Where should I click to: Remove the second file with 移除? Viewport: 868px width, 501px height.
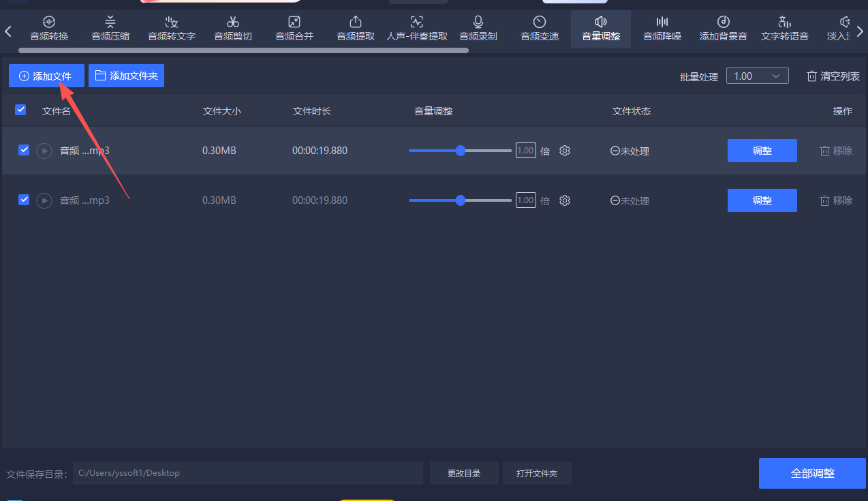pyautogui.click(x=836, y=200)
